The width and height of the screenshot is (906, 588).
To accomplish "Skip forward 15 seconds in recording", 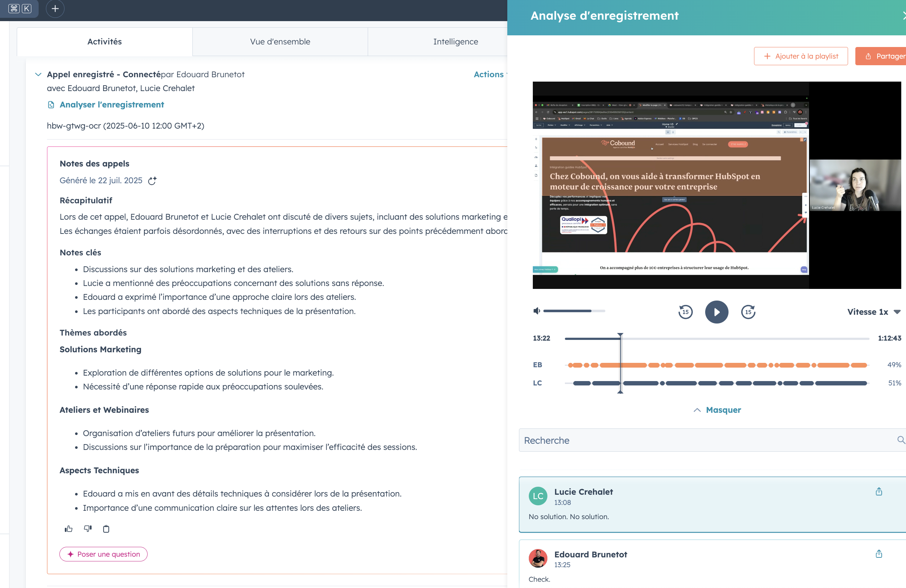I will click(748, 312).
